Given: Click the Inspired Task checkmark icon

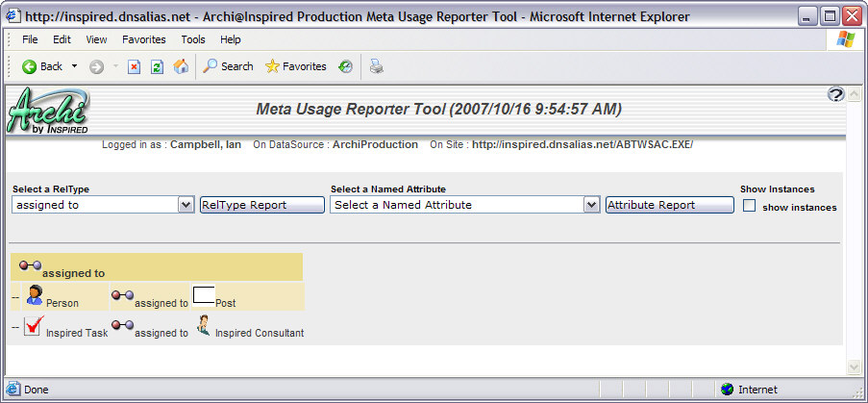Looking at the screenshot, I should click(34, 326).
